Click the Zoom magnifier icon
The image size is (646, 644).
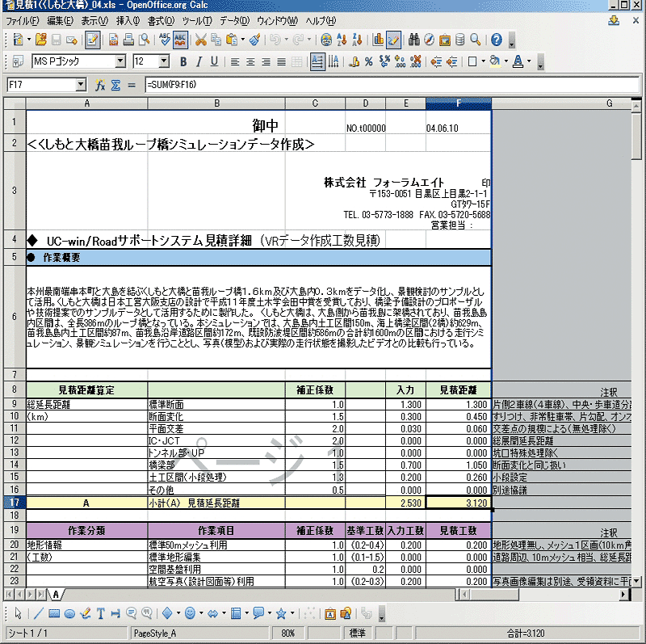476,40
